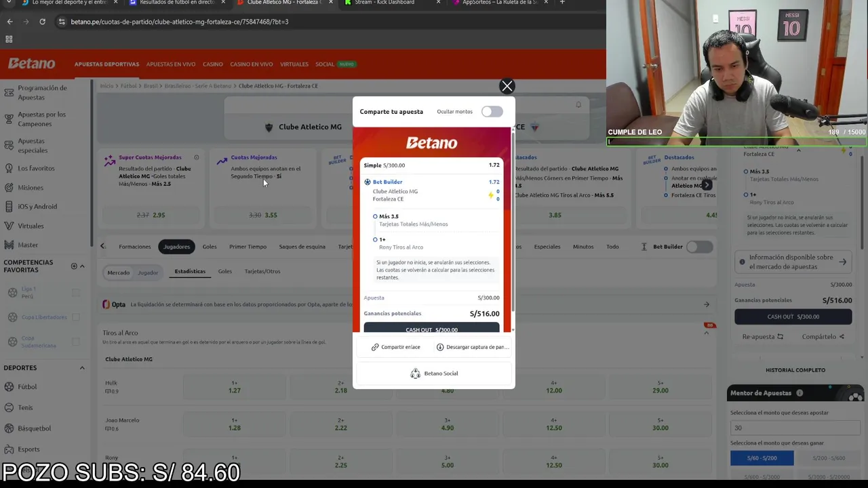Toggle Copa Libertadores favorite checkbox
This screenshot has width=868, height=488.
(76, 317)
